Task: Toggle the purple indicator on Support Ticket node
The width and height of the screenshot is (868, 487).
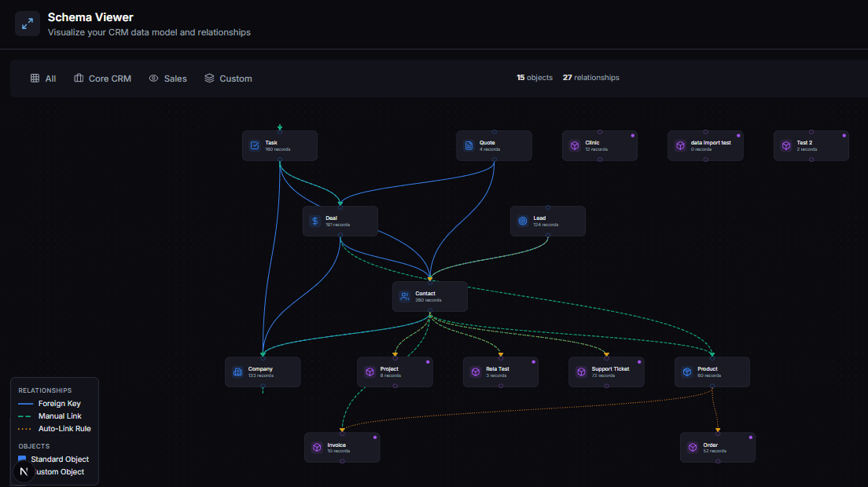Action: coord(638,361)
